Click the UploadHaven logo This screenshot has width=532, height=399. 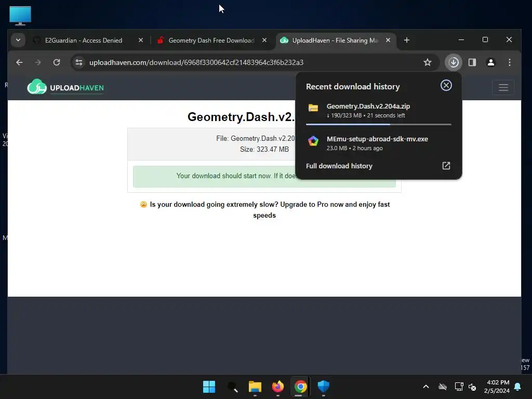tap(65, 87)
